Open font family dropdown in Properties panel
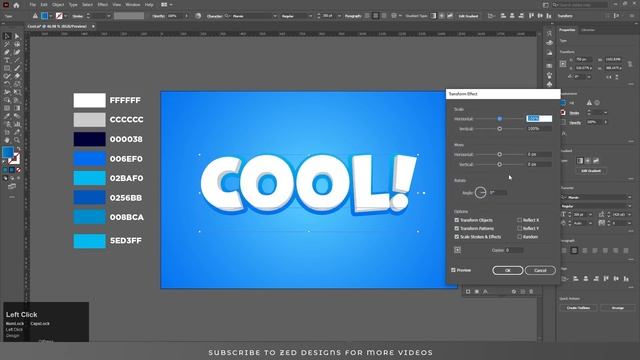The height and width of the screenshot is (360, 640). coord(629,197)
